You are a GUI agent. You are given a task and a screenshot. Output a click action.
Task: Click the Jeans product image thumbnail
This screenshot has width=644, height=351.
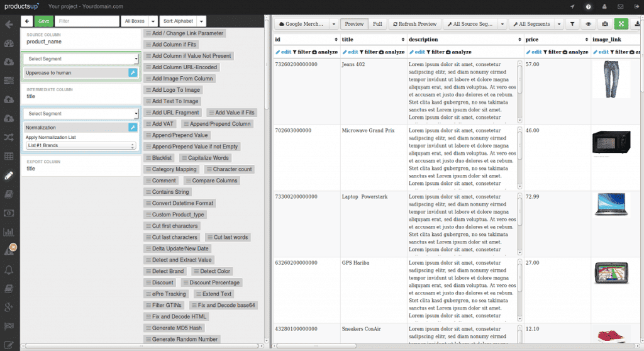611,79
